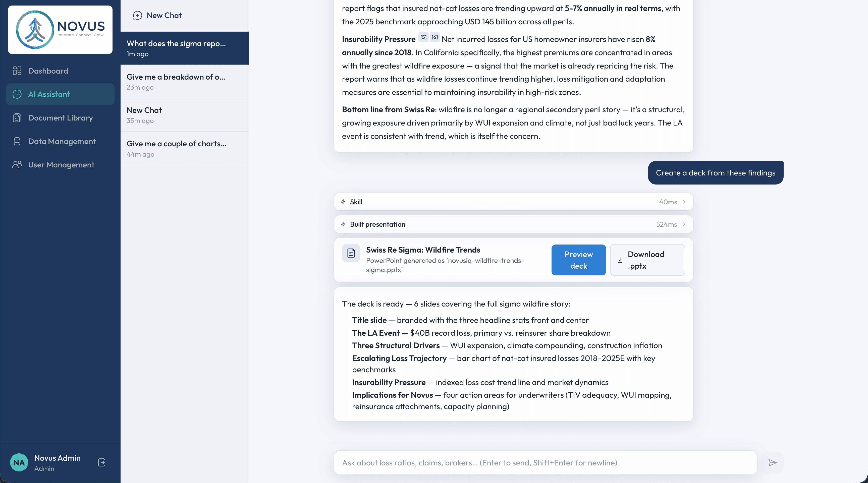Click the '40ms' duration on Skill row
This screenshot has height=483, width=868.
pos(668,202)
